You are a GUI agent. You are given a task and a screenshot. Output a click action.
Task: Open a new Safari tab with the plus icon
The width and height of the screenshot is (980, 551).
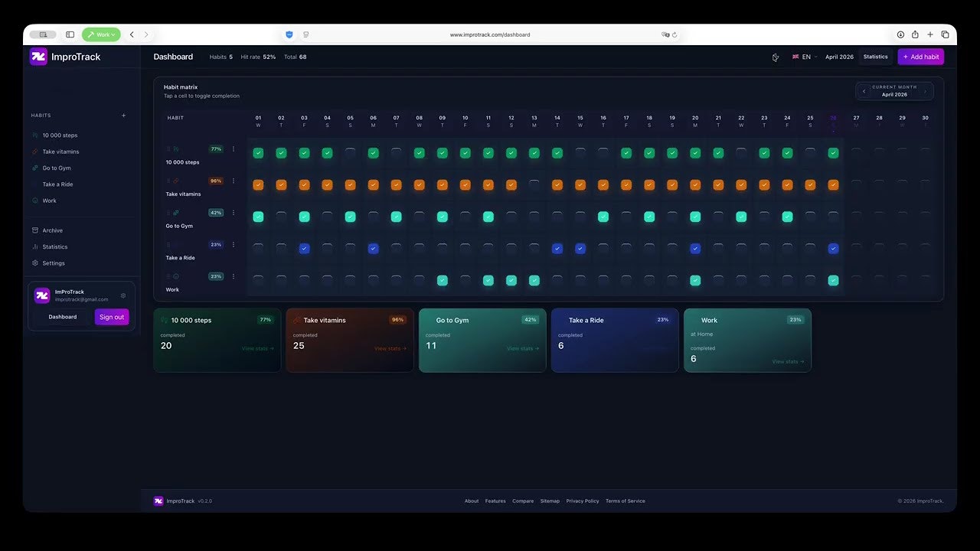point(930,34)
